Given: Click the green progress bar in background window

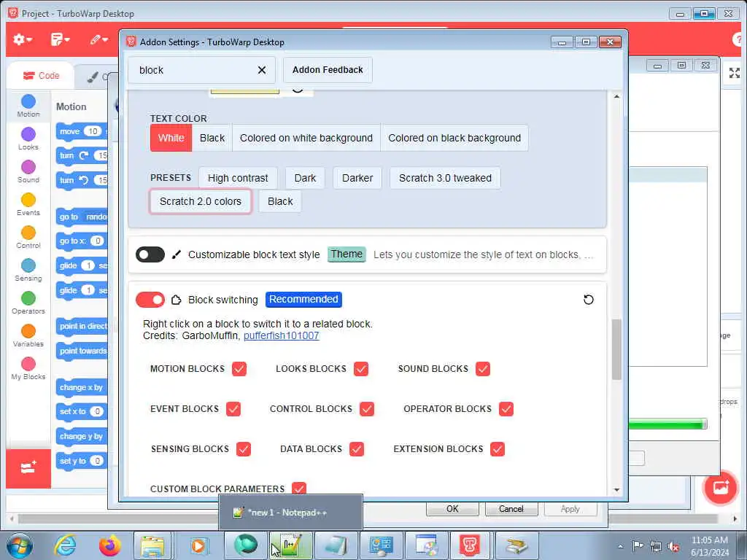Looking at the screenshot, I should click(x=667, y=424).
